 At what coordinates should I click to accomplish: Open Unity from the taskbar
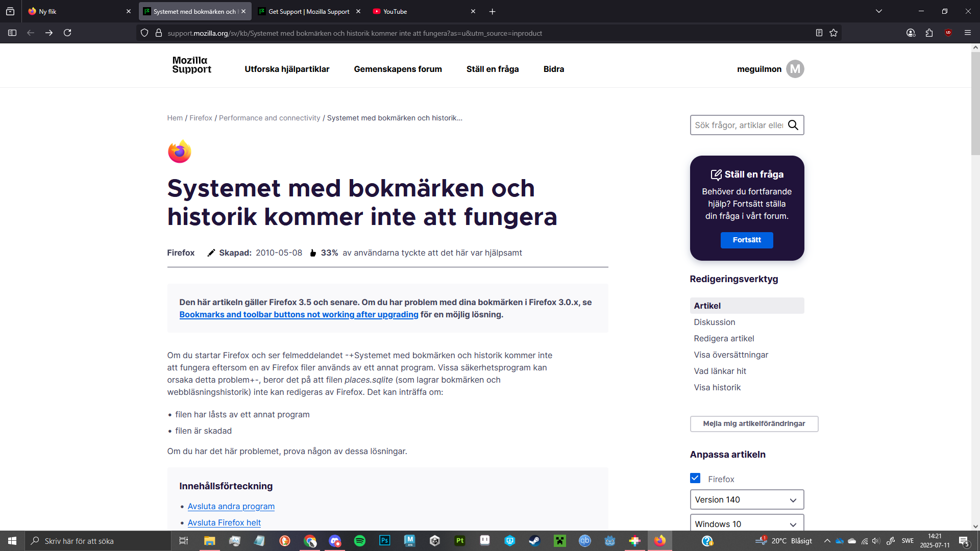435,541
